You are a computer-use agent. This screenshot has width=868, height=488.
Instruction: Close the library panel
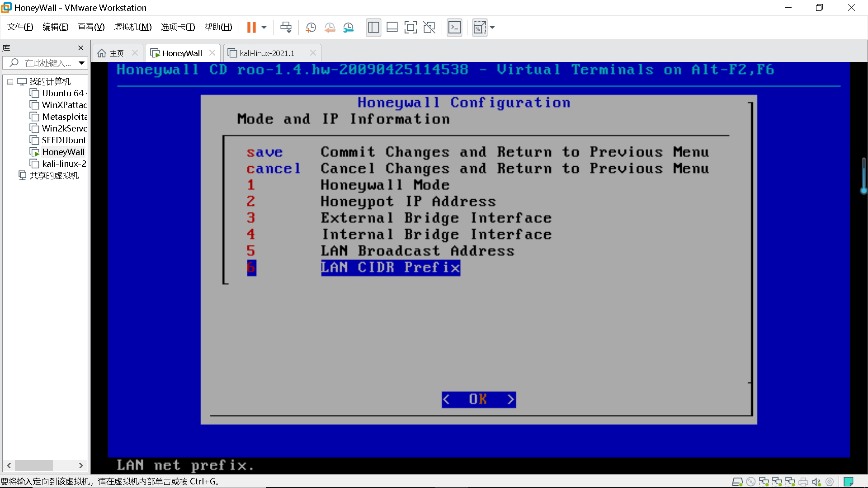[80, 48]
